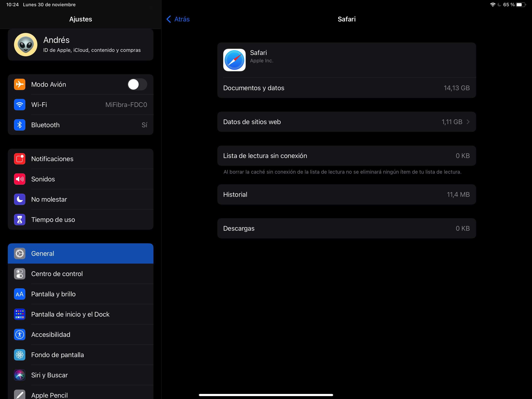Tap Lista de lectura sin conexión row
This screenshot has width=532, height=399.
(x=346, y=156)
